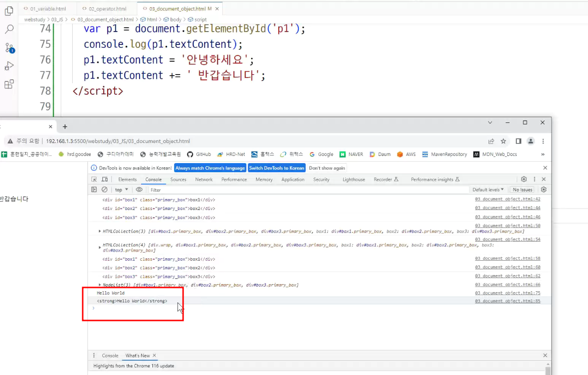Viewport: 588px width, 375px height.
Task: Close the current Chrome tab
Action: [x=51, y=127]
